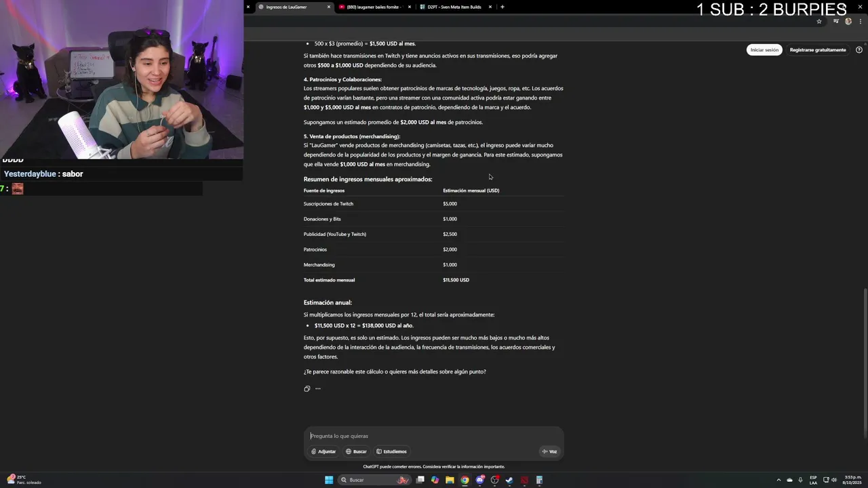Open File Explorer from the taskbar
This screenshot has height=488, width=868.
click(450, 480)
